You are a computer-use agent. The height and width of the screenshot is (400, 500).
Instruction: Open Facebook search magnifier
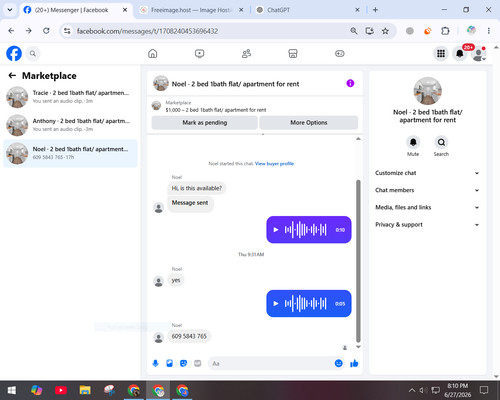(33, 53)
